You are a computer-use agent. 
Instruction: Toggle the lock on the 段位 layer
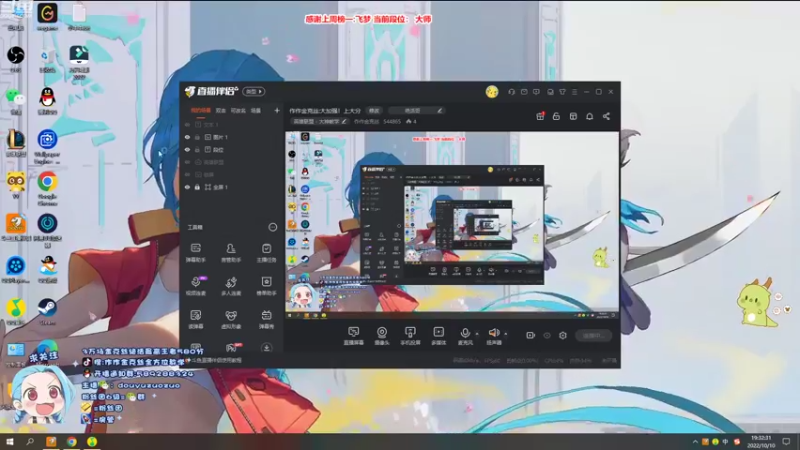197,149
